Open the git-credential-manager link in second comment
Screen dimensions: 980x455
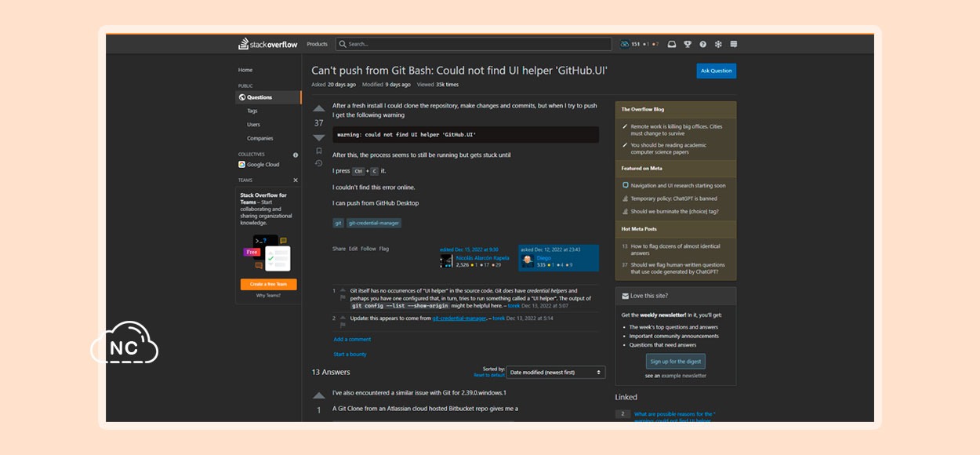(x=459, y=318)
